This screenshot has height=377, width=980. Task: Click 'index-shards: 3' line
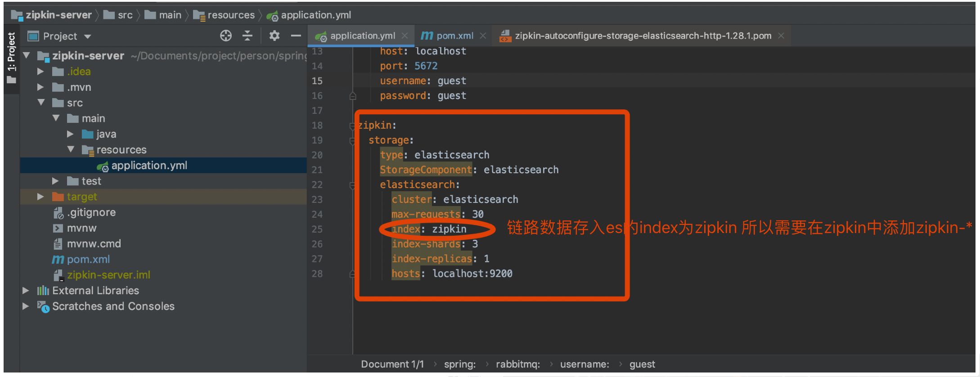pos(435,244)
